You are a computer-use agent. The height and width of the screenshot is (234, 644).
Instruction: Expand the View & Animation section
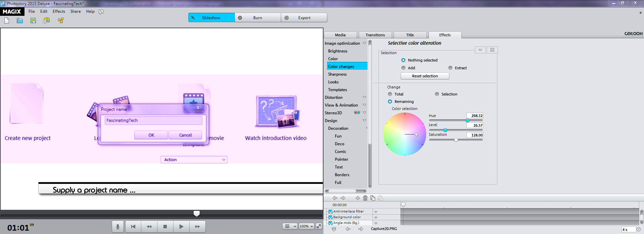coord(364,105)
